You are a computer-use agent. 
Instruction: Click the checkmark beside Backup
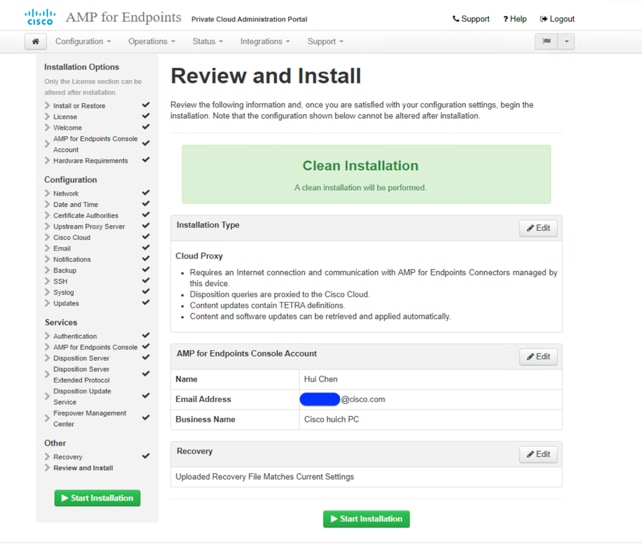pos(146,270)
